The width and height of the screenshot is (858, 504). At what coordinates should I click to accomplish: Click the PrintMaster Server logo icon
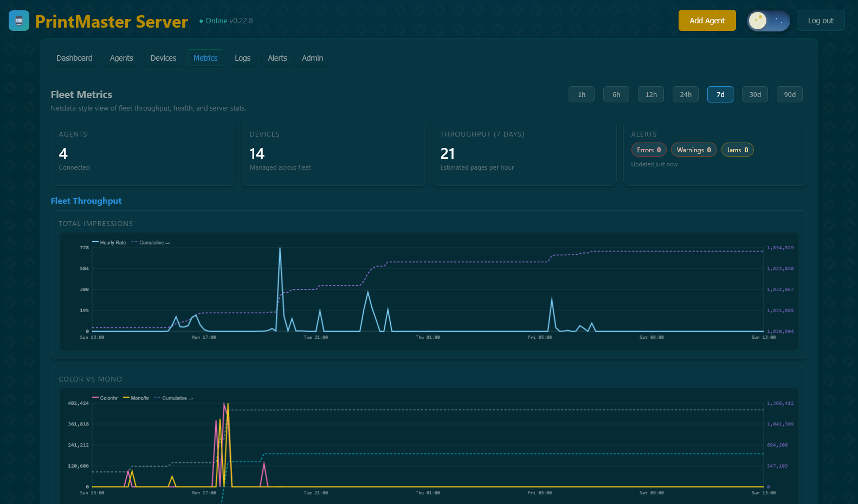19,21
